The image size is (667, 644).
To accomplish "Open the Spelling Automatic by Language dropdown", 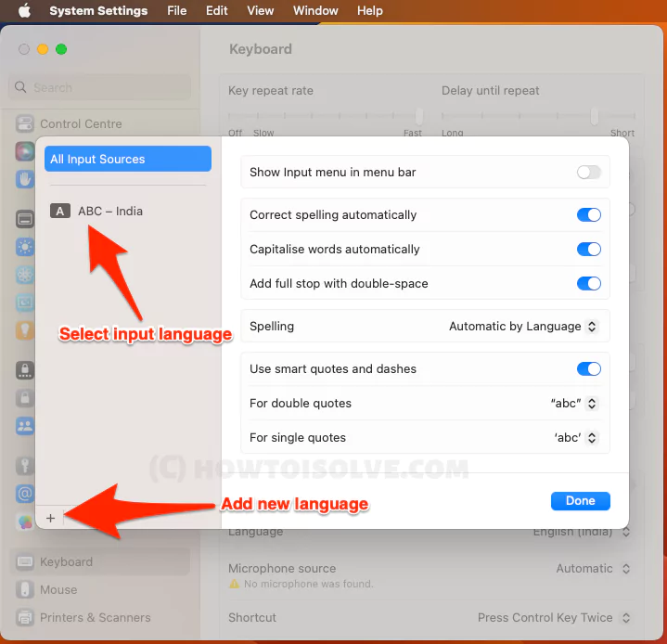I will point(523,327).
